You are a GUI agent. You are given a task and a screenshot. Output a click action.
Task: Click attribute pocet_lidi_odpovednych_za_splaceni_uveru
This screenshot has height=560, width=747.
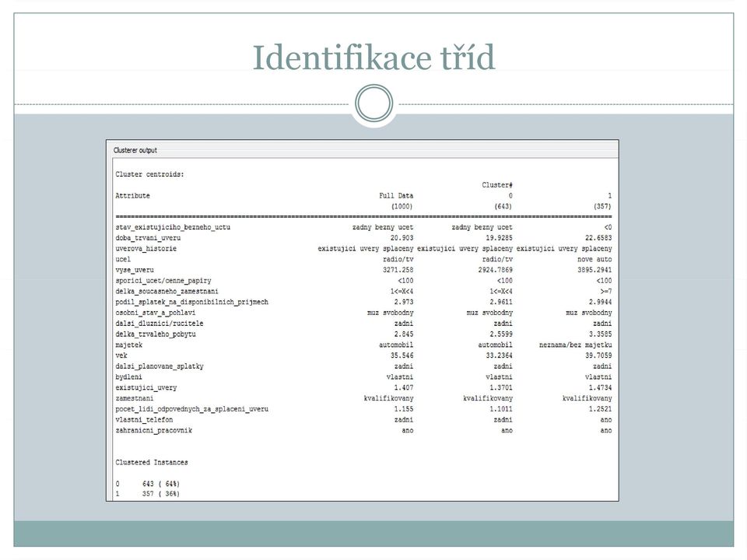pos(191,409)
